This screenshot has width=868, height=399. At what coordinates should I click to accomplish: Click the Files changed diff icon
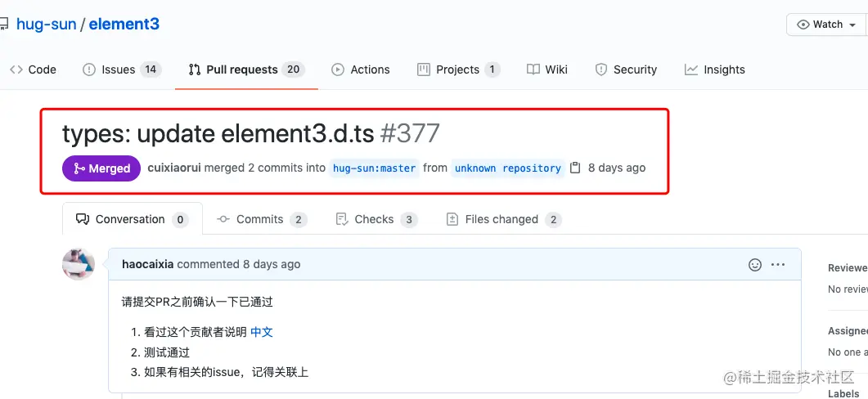(452, 219)
